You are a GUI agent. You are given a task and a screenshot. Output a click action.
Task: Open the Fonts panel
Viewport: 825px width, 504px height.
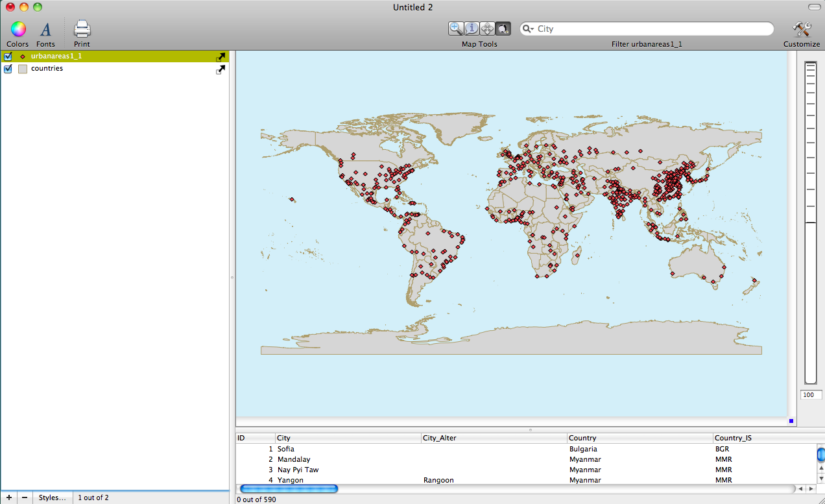[45, 29]
